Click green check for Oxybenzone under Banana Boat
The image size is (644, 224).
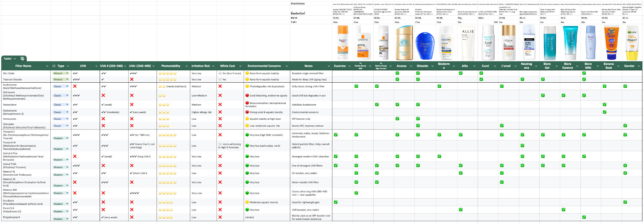[604, 112]
